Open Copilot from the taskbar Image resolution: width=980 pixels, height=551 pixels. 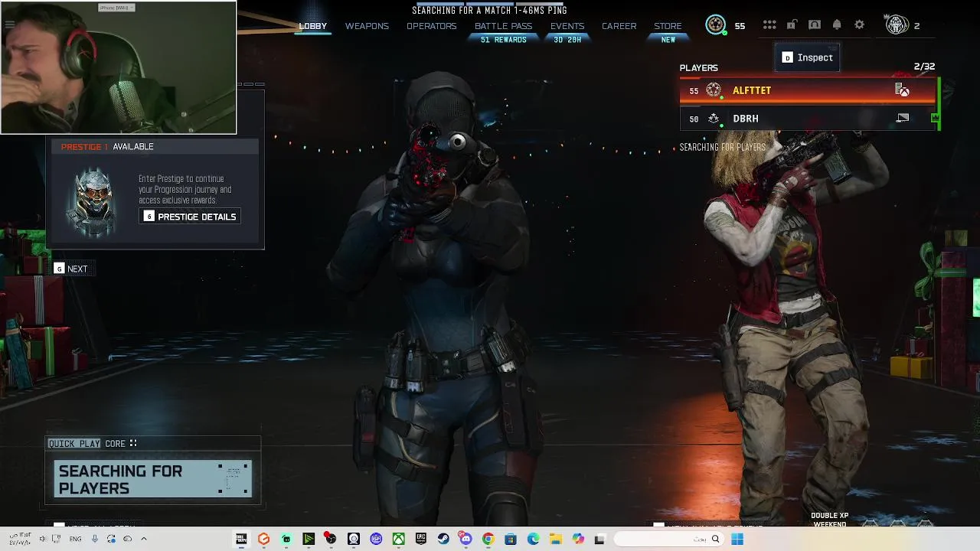(578, 539)
